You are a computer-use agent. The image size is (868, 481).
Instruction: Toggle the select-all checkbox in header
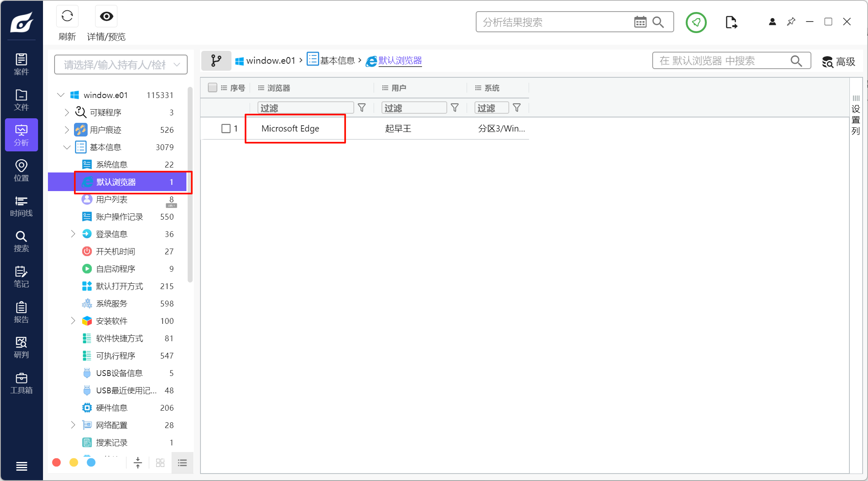click(x=212, y=88)
